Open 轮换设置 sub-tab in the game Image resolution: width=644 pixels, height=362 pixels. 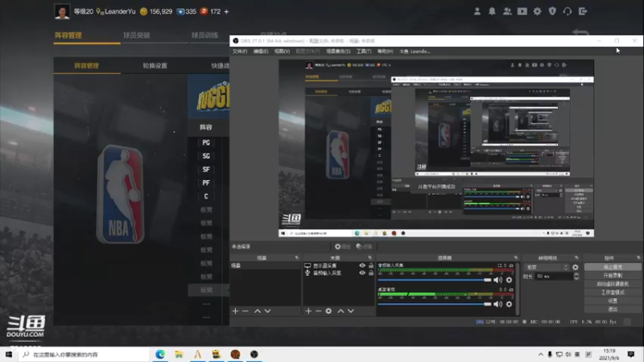pos(155,66)
